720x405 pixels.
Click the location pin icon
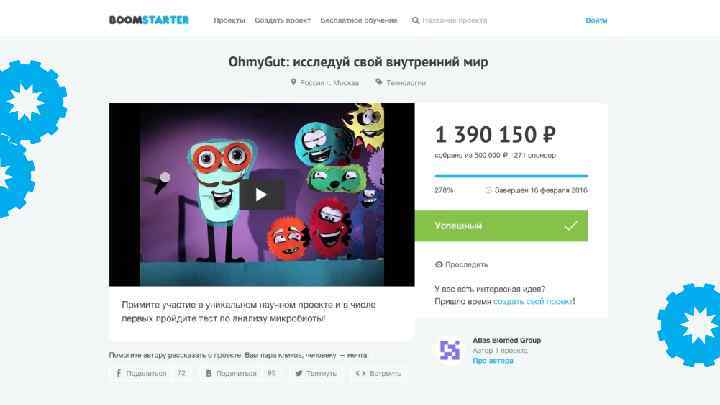pyautogui.click(x=293, y=82)
